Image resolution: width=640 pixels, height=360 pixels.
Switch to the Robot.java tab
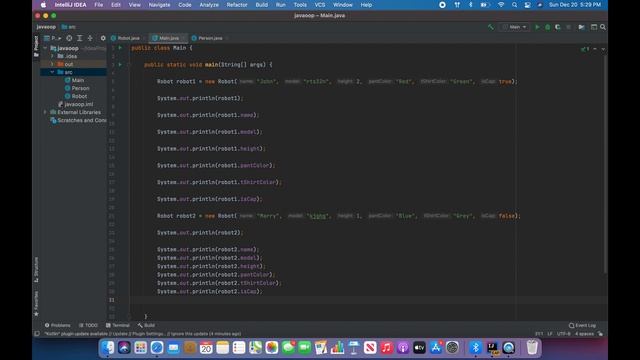pyautogui.click(x=128, y=38)
